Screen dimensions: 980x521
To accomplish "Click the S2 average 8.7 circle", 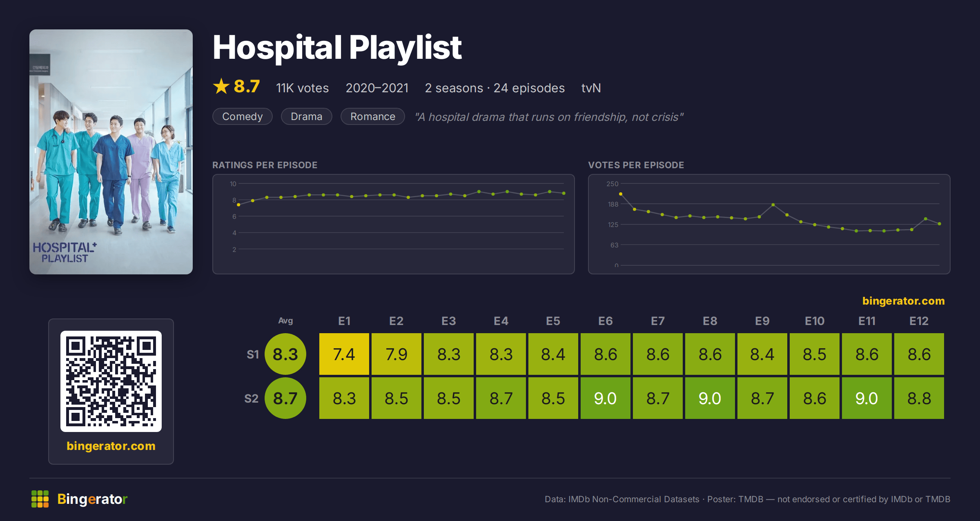I will click(285, 398).
